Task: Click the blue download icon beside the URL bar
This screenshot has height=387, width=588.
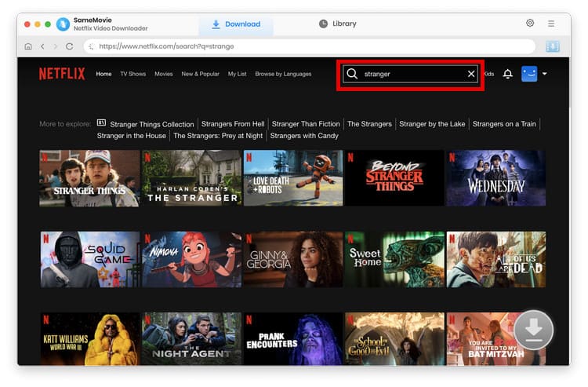Action: (553, 46)
